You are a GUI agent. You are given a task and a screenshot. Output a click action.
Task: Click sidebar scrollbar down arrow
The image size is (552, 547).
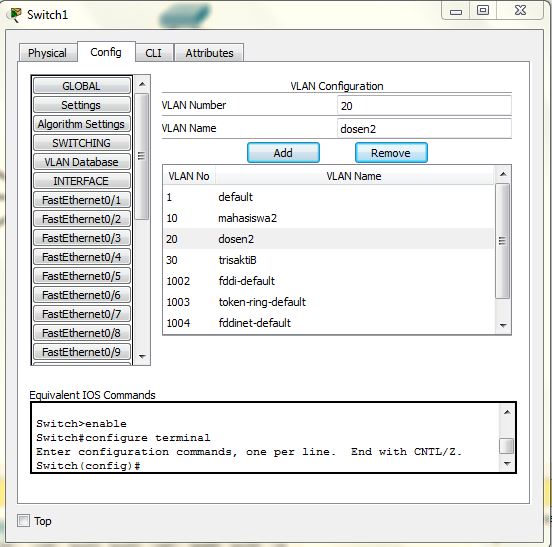click(142, 357)
